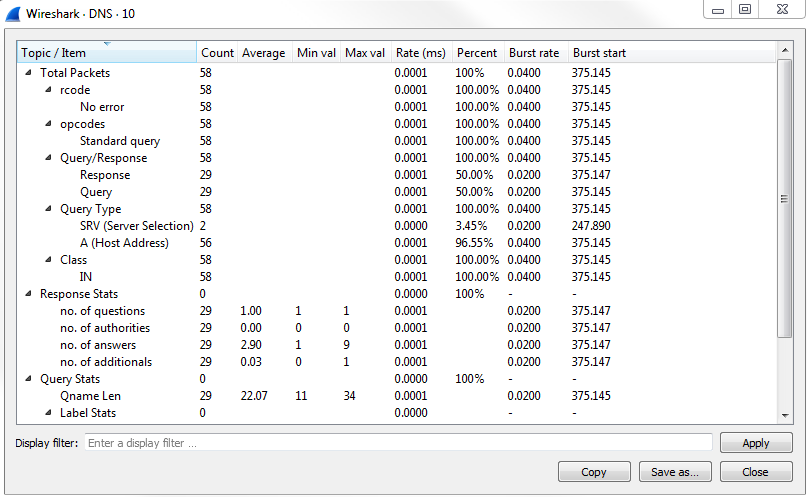This screenshot has height=497, width=807.
Task: Select the no. of additionals row
Action: (396, 361)
